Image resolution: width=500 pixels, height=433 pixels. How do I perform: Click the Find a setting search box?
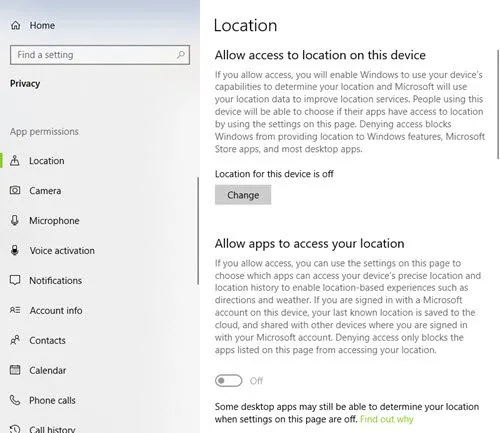(100, 55)
